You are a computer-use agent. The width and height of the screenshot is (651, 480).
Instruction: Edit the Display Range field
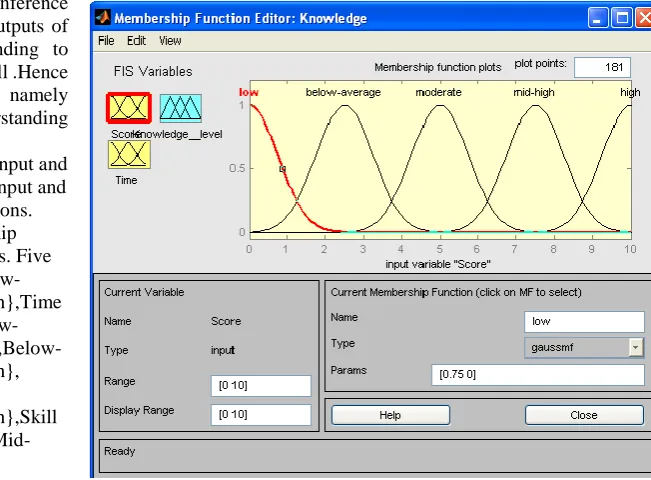[261, 415]
